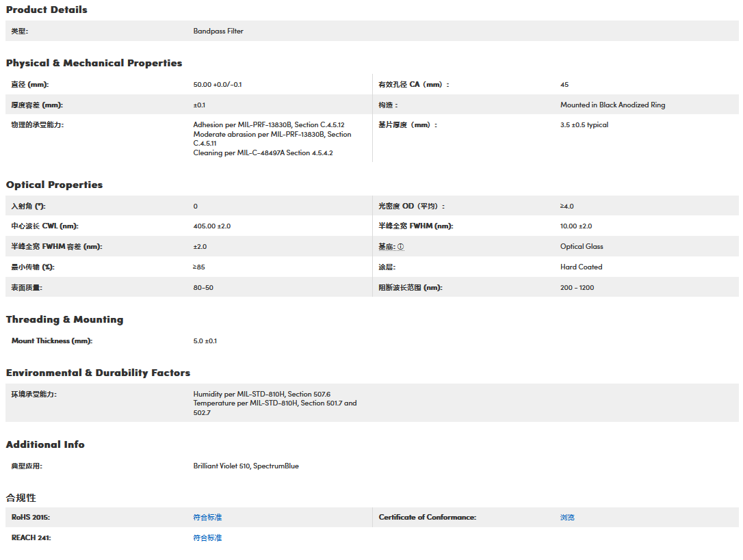
Task: Click the Product Details heading
Action: click(47, 10)
